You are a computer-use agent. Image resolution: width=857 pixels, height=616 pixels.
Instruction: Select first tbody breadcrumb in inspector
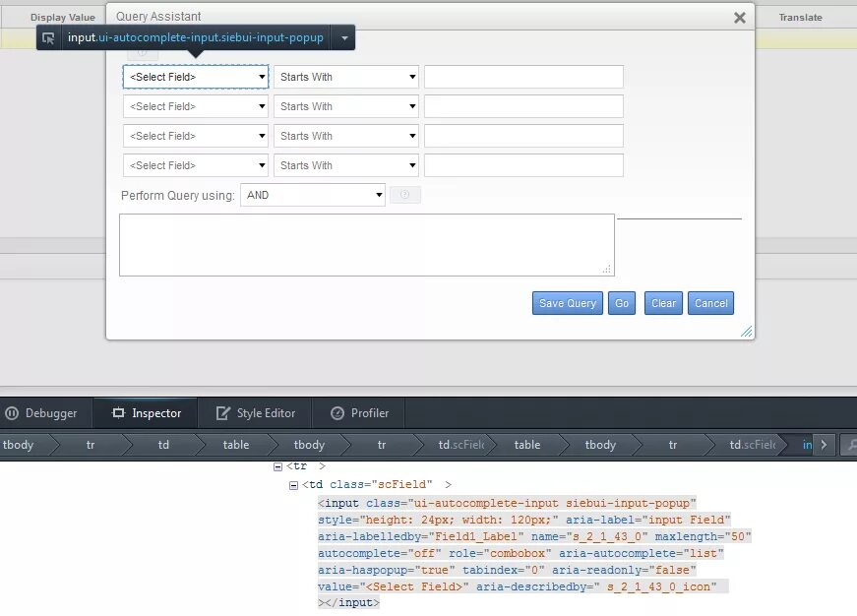(18, 445)
